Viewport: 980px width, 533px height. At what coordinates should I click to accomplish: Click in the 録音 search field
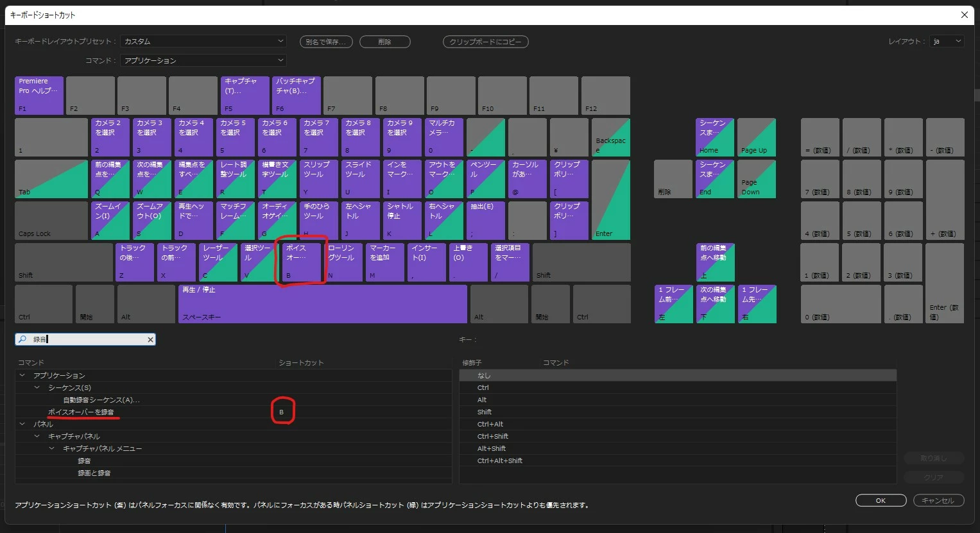pyautogui.click(x=86, y=339)
